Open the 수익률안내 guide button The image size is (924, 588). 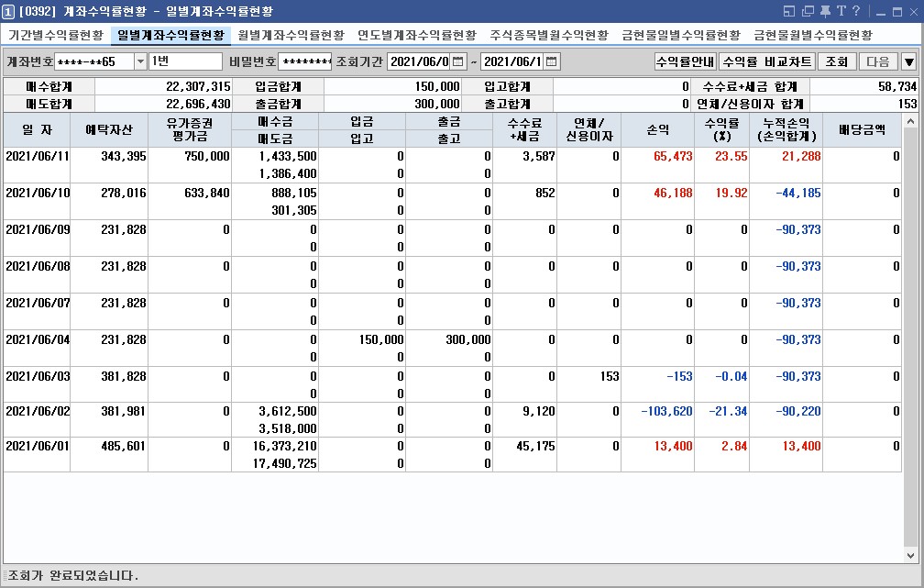[685, 61]
